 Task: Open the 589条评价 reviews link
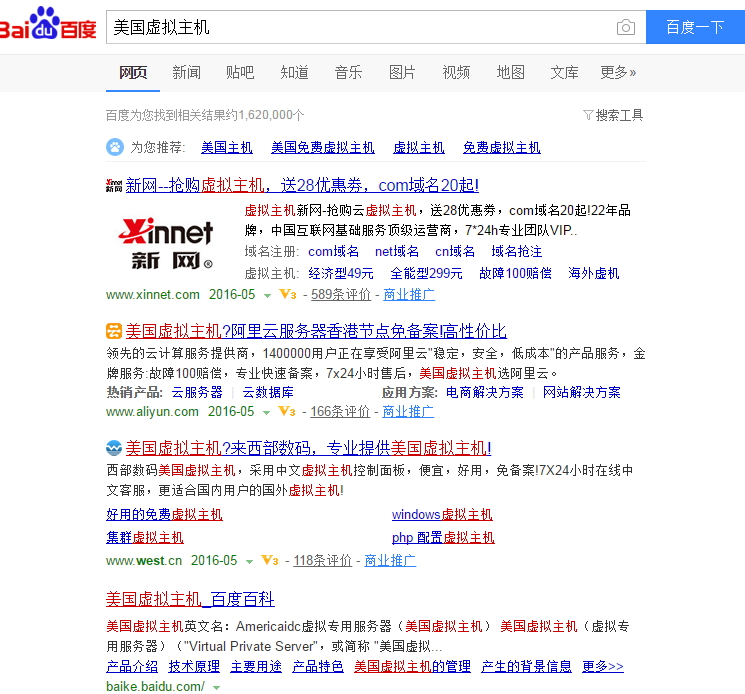click(341, 295)
